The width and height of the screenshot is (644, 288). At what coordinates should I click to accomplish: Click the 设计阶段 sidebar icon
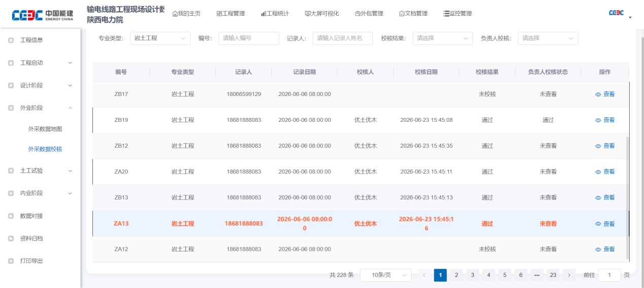11,85
